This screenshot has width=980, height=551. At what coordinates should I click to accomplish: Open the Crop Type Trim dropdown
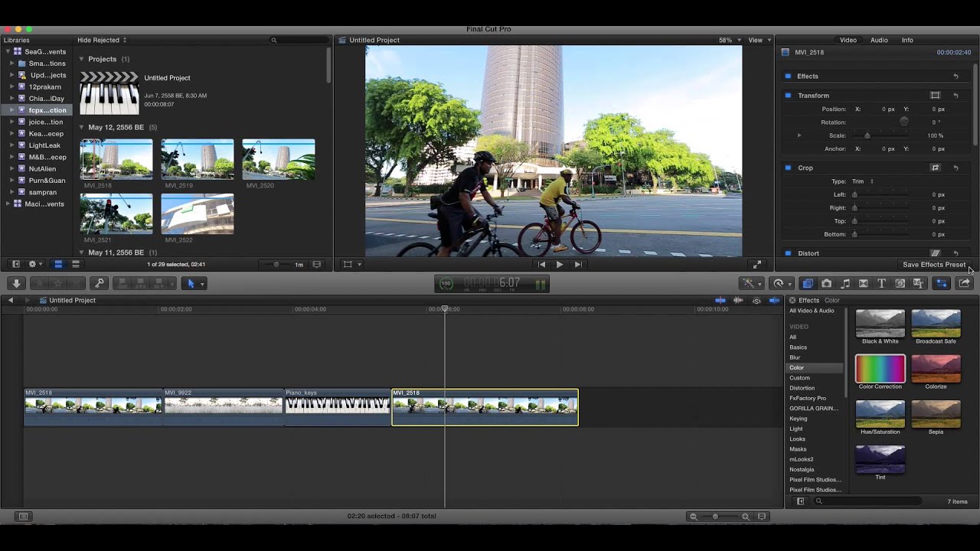pos(863,181)
